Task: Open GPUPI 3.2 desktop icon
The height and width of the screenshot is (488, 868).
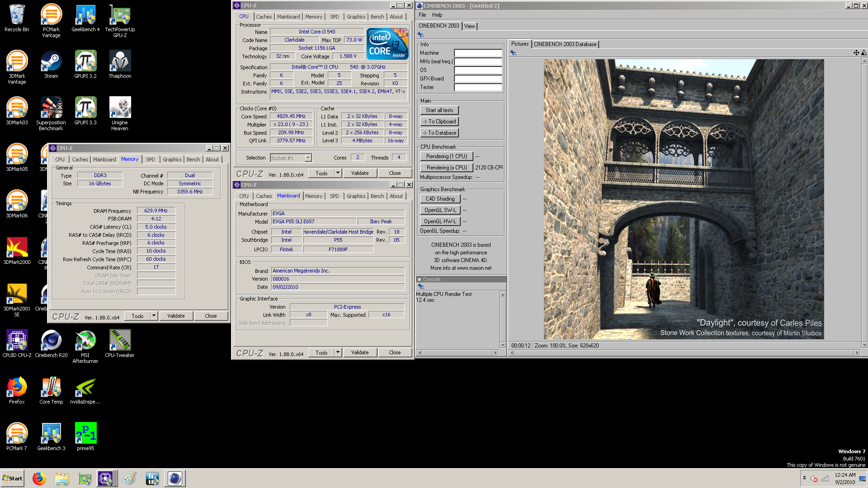Action: 85,65
